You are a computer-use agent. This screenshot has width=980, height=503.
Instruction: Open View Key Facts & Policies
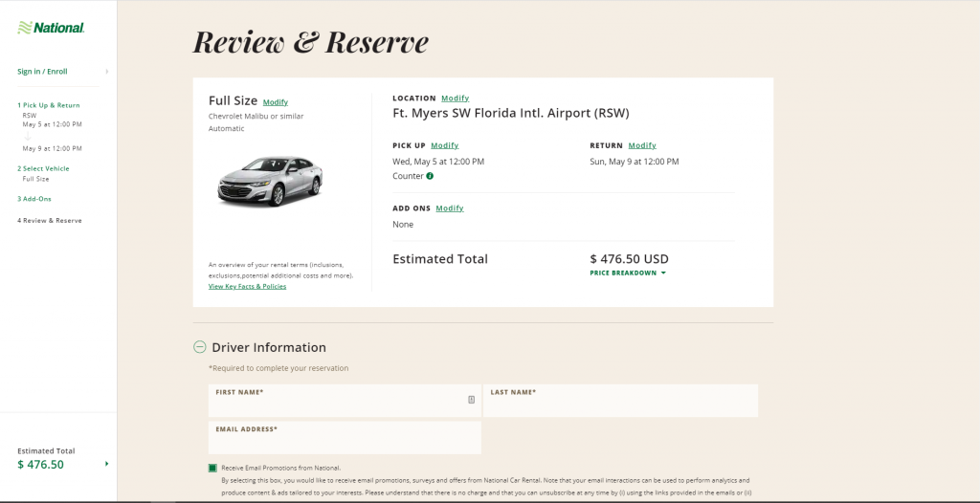248,286
